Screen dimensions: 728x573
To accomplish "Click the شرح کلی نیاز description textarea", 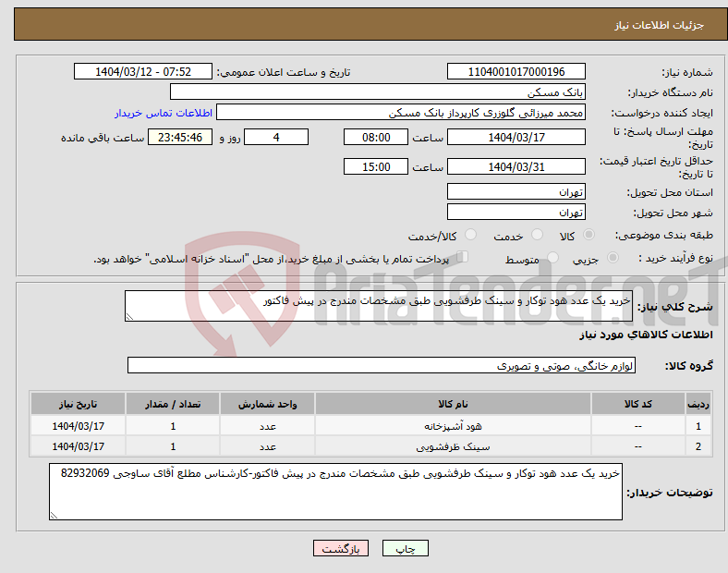I will pyautogui.click(x=379, y=306).
